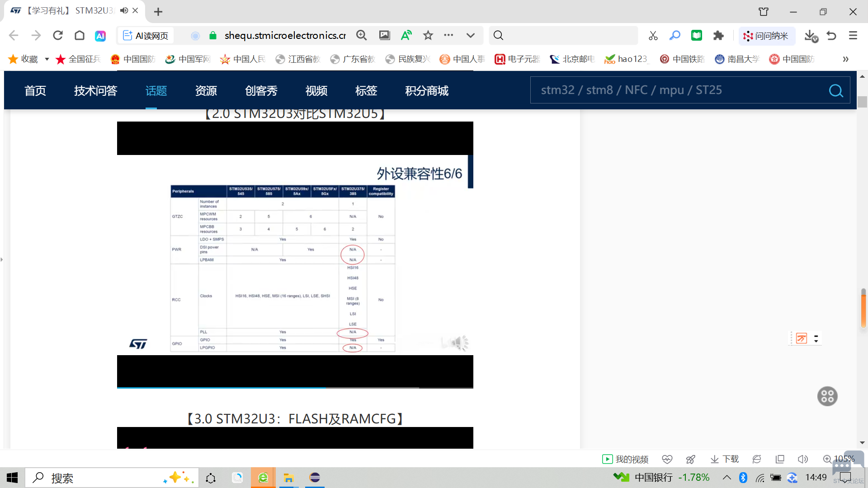Go to browser home page icon
This screenshot has width=868, height=488.
(x=80, y=35)
